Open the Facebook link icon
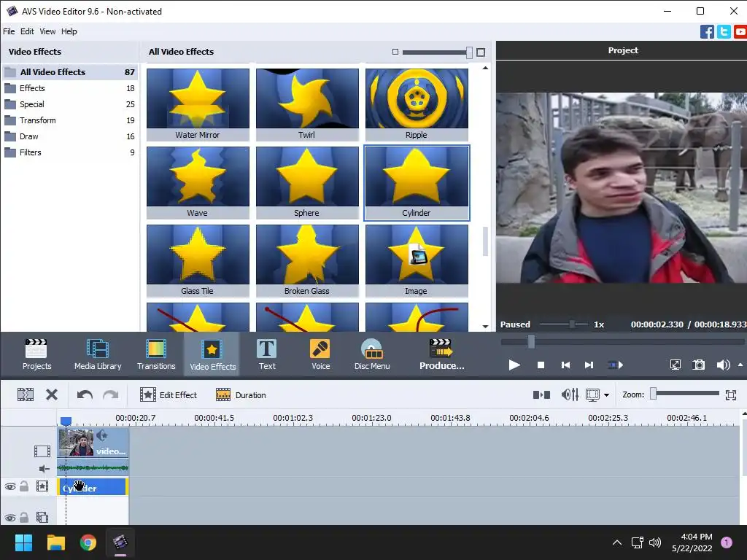Viewport: 747px width, 560px height. coord(707,32)
